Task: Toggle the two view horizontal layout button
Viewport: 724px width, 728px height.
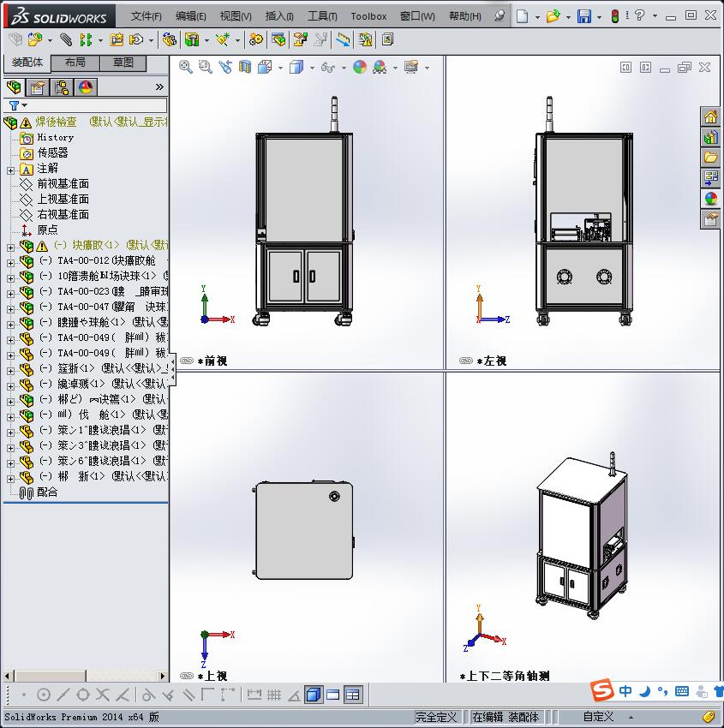Action: coord(333,695)
